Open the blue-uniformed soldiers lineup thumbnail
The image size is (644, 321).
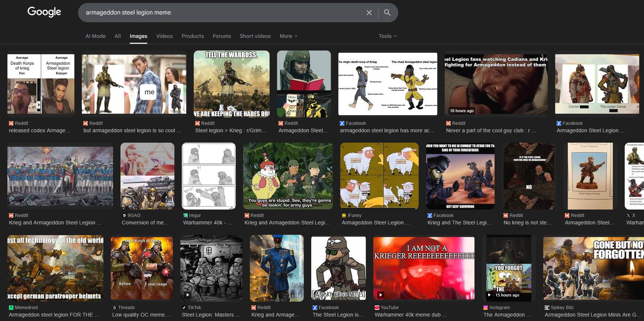(60, 176)
